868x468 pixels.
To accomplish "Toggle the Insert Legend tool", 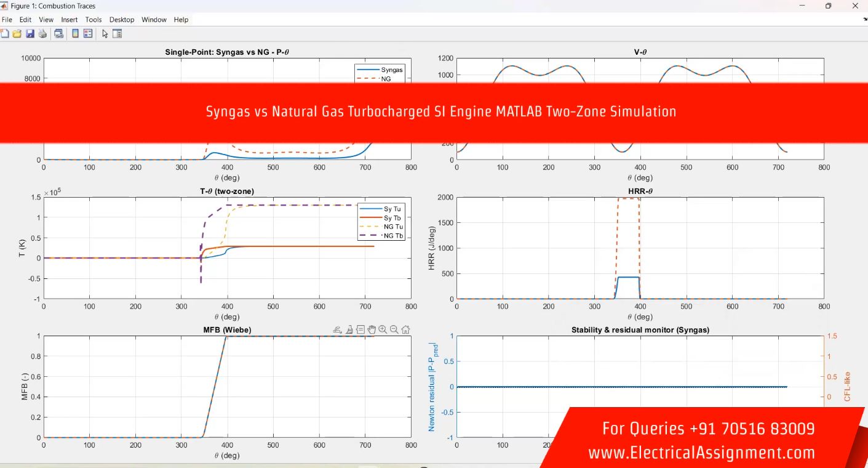I will pos(88,34).
